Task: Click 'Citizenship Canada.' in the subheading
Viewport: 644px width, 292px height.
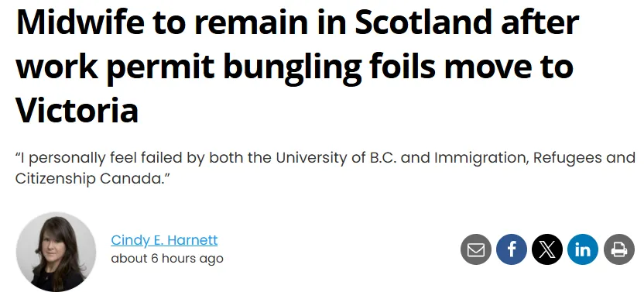Action: click(92, 179)
